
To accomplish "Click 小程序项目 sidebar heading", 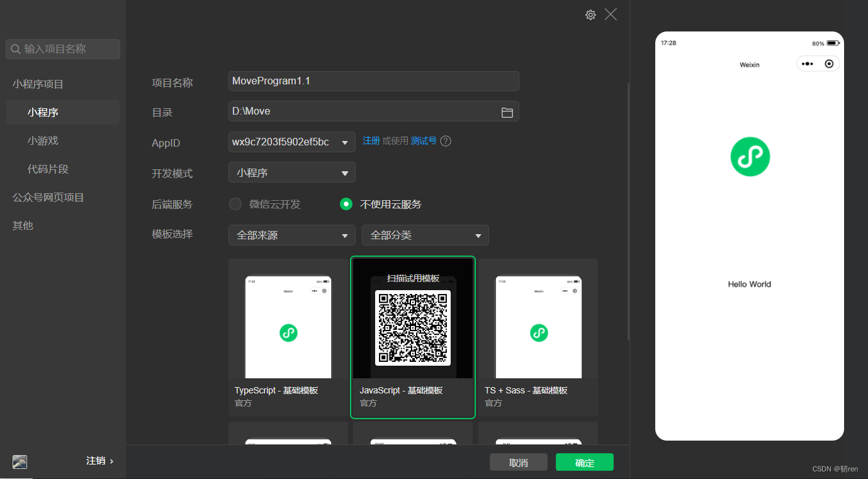I will point(38,84).
